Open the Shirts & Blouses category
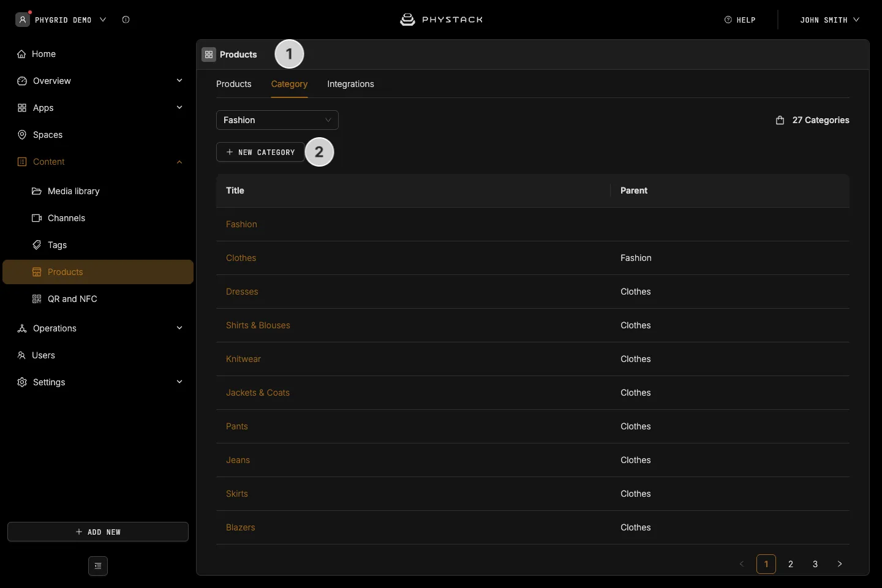 [258, 325]
